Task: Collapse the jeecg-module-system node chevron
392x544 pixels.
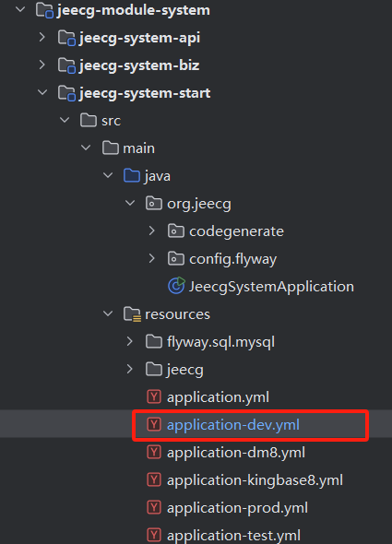Action: [x=20, y=9]
